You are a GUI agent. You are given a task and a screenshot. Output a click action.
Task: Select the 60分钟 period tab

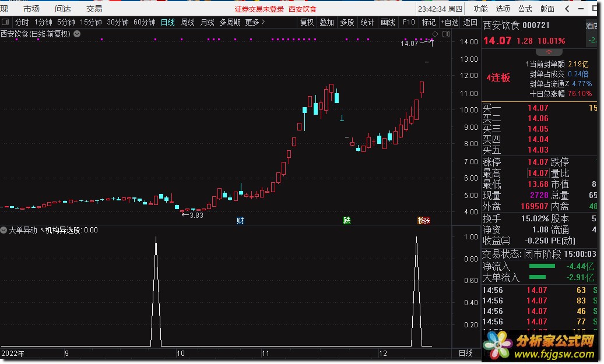tap(145, 22)
